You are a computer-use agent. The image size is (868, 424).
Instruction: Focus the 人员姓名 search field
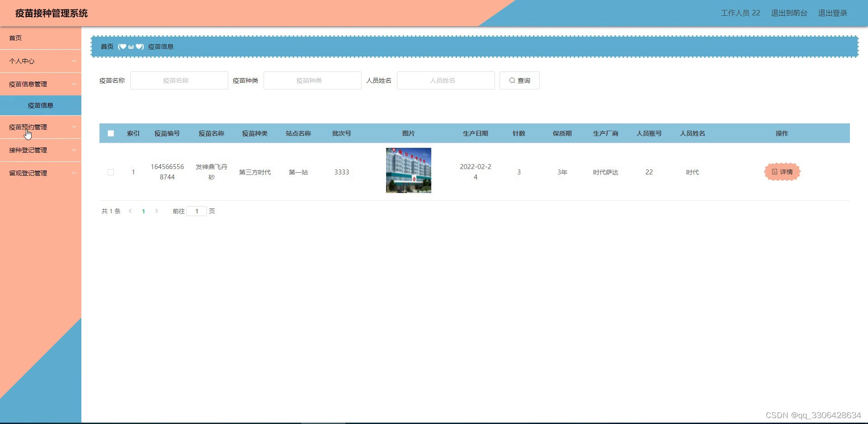[446, 80]
